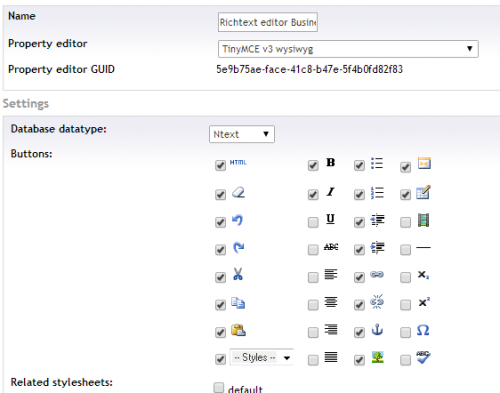Image resolution: width=500 pixels, height=393 pixels.
Task: Click the bold B icon
Action: click(330, 163)
